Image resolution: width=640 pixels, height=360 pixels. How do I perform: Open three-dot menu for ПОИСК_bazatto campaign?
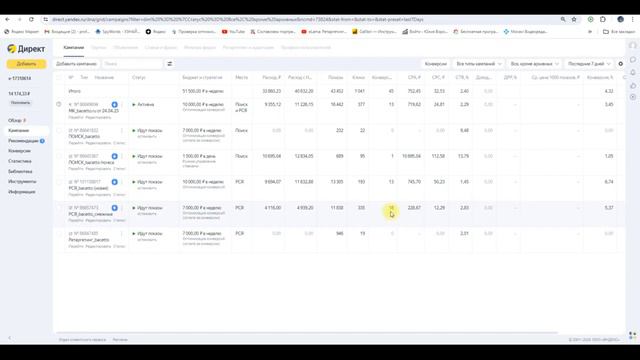(x=122, y=131)
